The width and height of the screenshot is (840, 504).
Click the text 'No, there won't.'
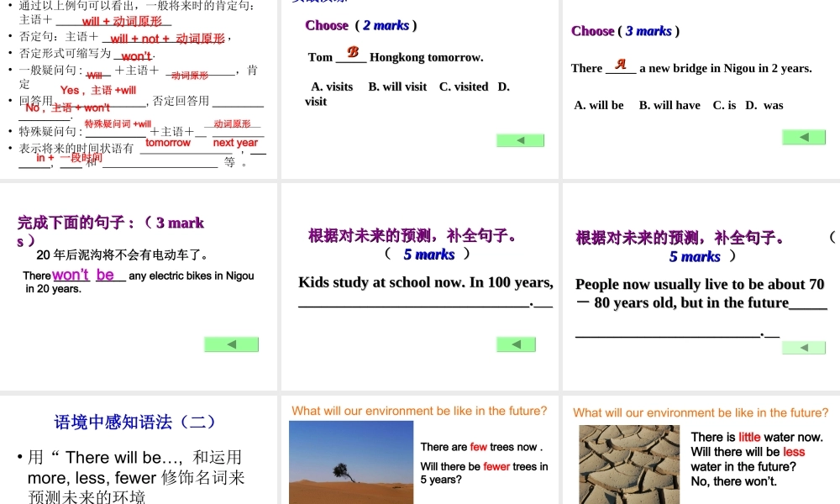pyautogui.click(x=733, y=481)
